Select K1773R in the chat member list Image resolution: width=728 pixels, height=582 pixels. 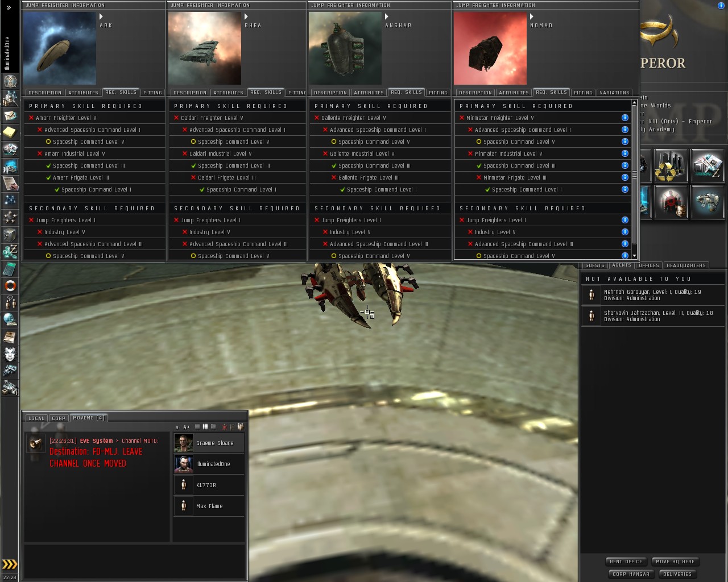point(209,485)
